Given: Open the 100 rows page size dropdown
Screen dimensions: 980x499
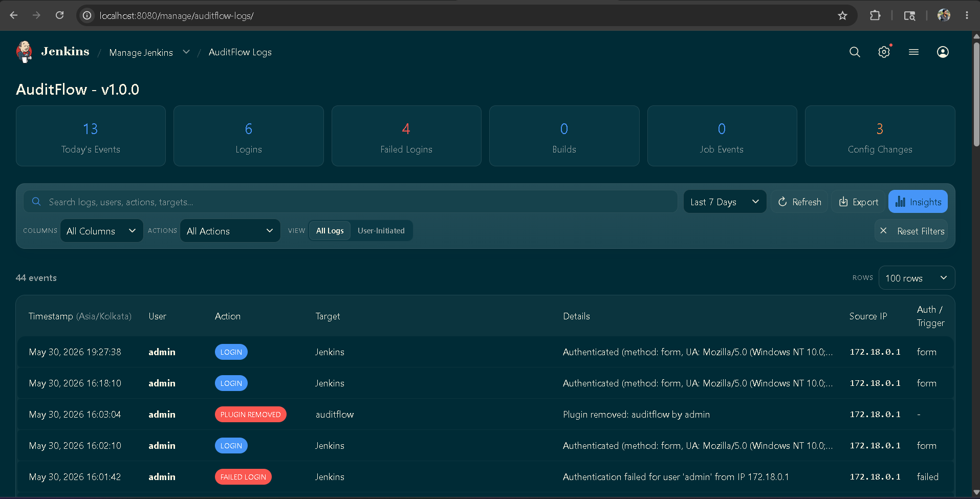Looking at the screenshot, I should point(917,278).
